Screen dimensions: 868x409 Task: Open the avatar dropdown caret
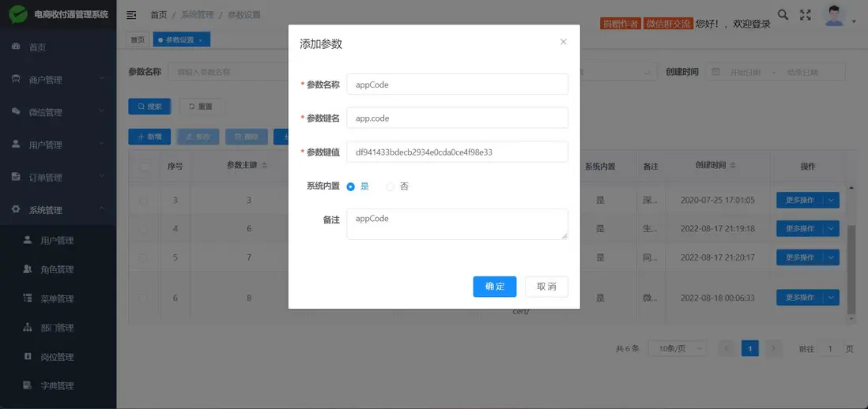[x=854, y=22]
